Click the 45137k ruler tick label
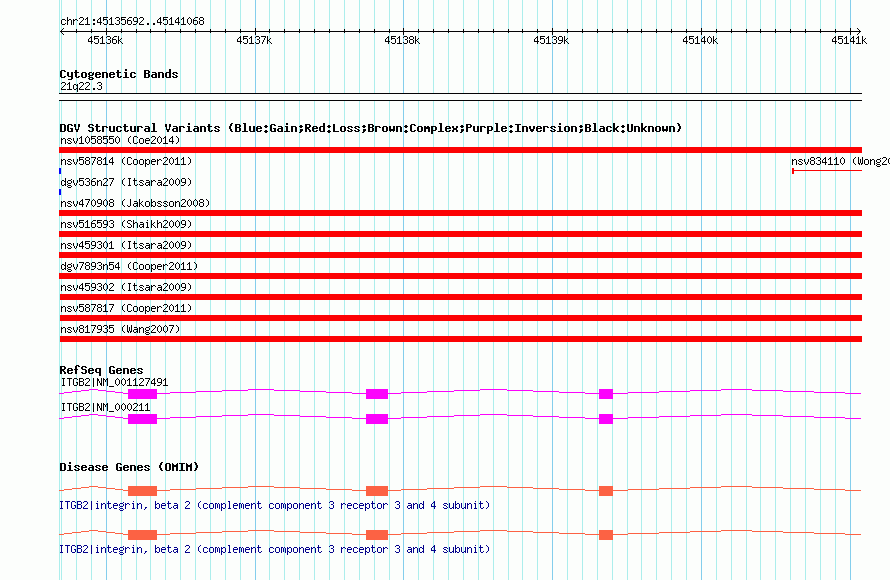Image resolution: width=890 pixels, height=580 pixels. pos(254,40)
